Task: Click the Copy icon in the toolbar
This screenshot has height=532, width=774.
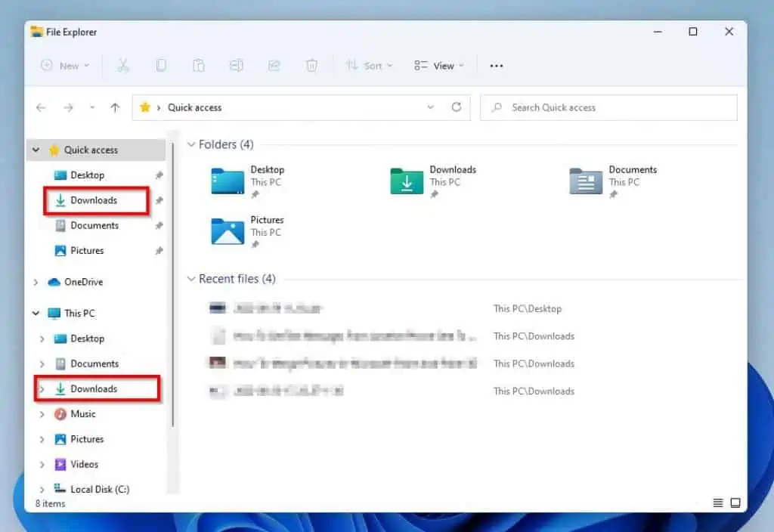Action: coord(161,65)
